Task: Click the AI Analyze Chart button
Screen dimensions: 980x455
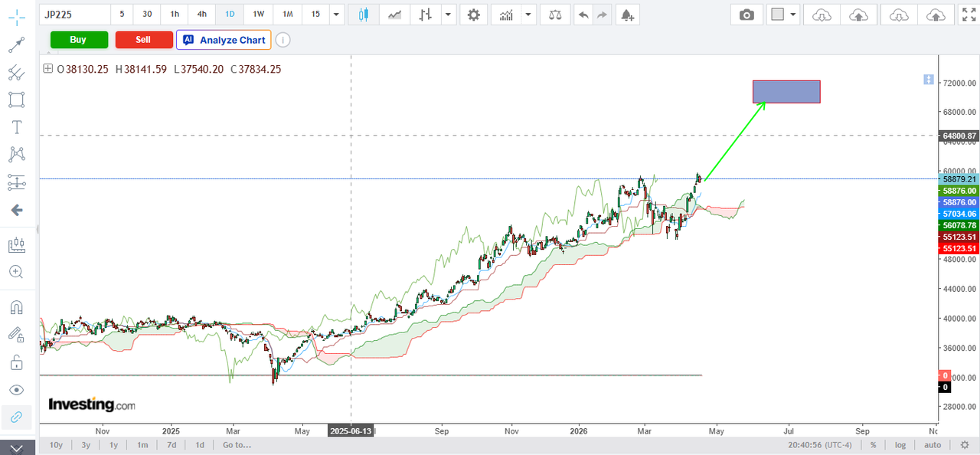Action: tap(224, 40)
